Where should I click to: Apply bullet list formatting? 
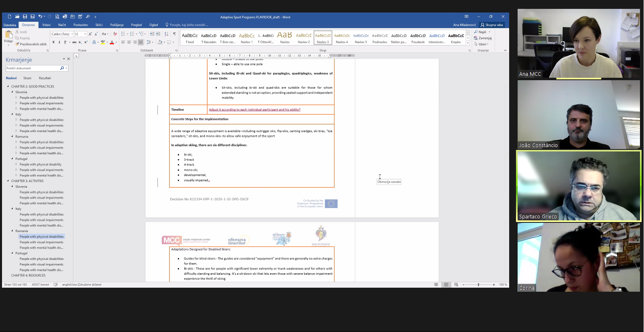(123, 34)
